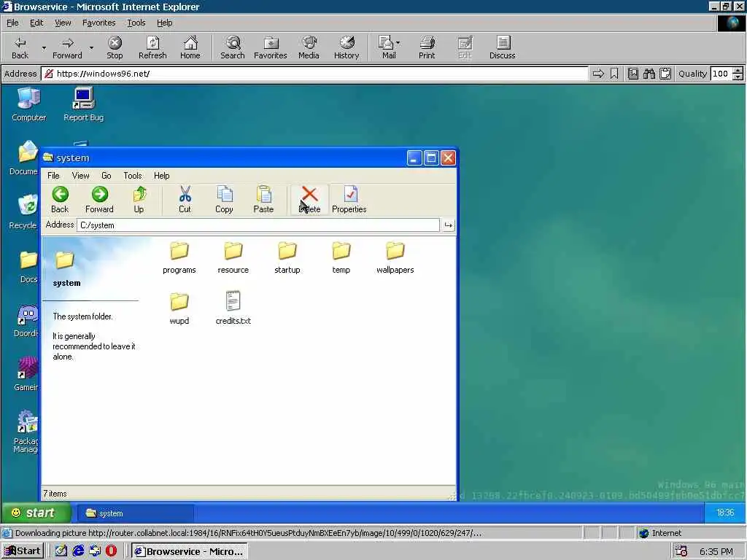Image resolution: width=747 pixels, height=560 pixels.
Task: Stop page loading in Internet Explorer
Action: click(x=115, y=47)
